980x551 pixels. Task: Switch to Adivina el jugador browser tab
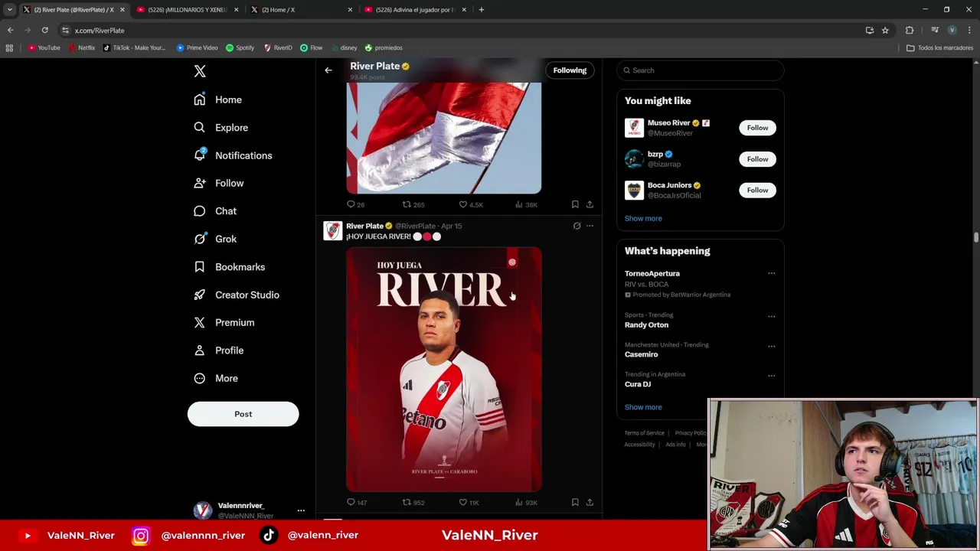(x=415, y=10)
